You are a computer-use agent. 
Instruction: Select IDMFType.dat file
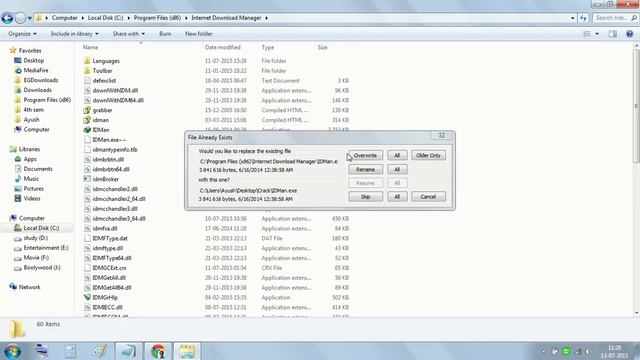coord(110,238)
